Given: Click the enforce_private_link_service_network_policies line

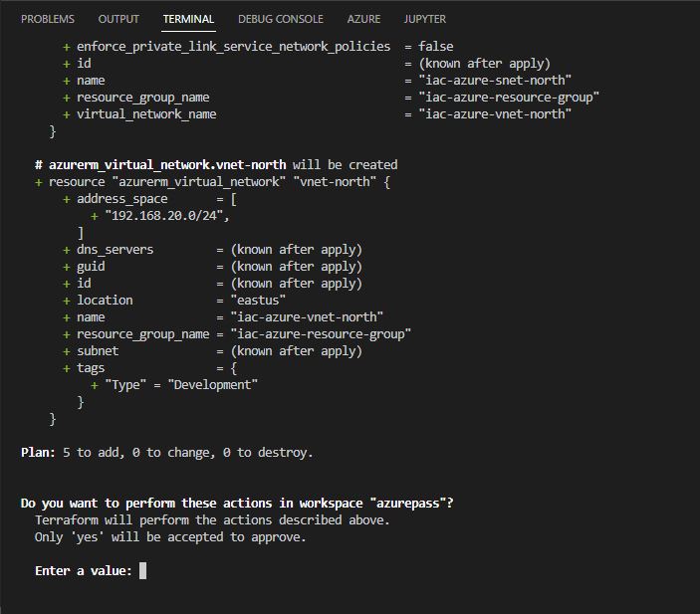Looking at the screenshot, I should tap(258, 47).
